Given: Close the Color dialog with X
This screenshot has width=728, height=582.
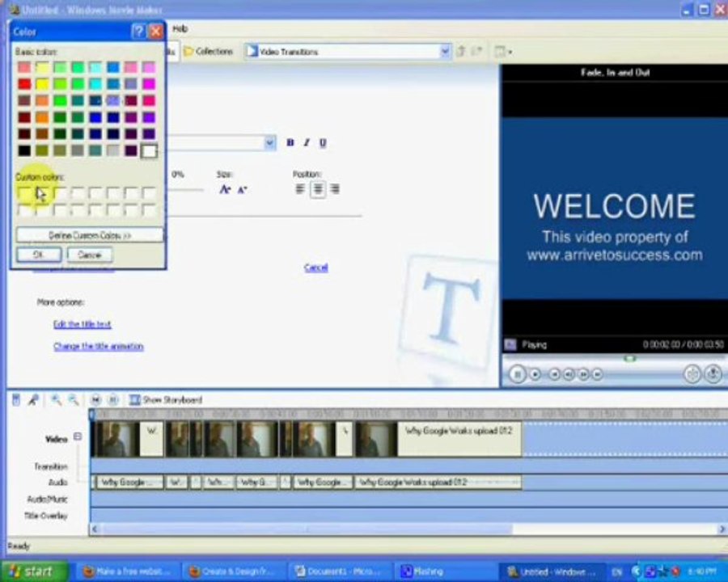Looking at the screenshot, I should click(156, 32).
